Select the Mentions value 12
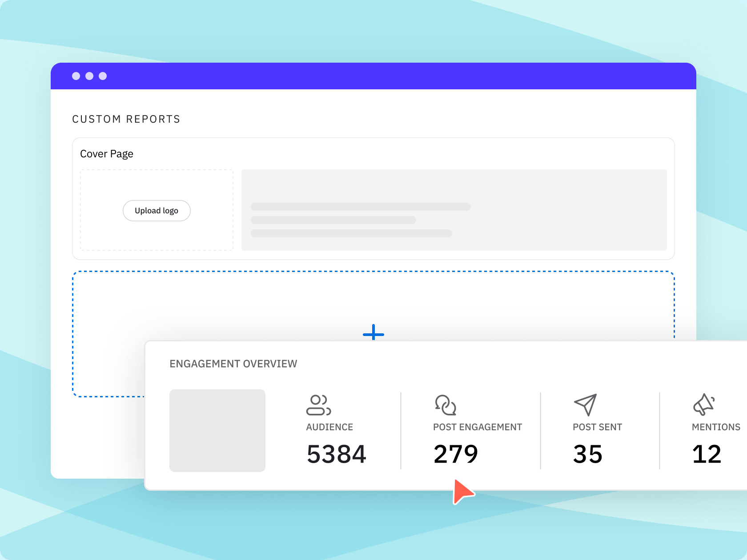747x560 pixels. 707,454
